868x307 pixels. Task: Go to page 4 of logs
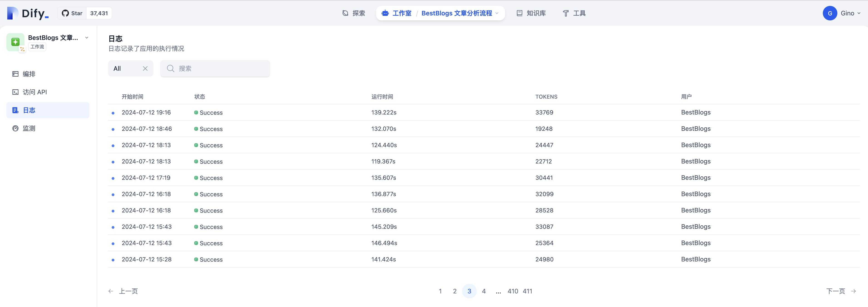pos(483,291)
